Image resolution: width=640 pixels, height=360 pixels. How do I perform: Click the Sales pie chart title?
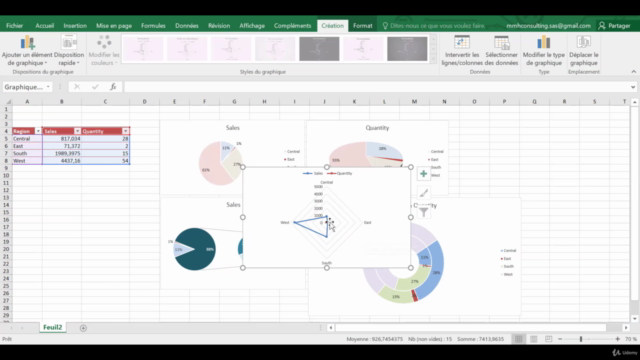233,128
